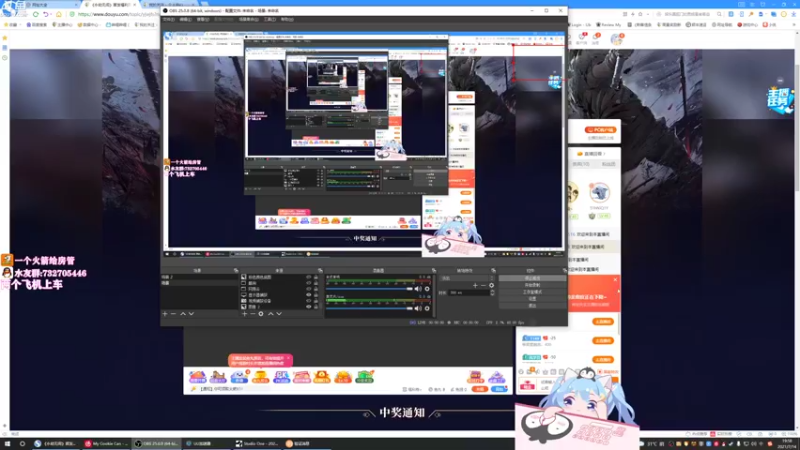Mute the desktop audio speaker icon in OBS mixer
The width and height of the screenshot is (800, 450).
(418, 289)
